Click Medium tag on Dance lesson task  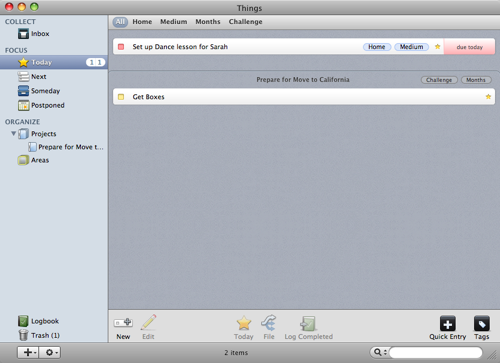(x=412, y=47)
